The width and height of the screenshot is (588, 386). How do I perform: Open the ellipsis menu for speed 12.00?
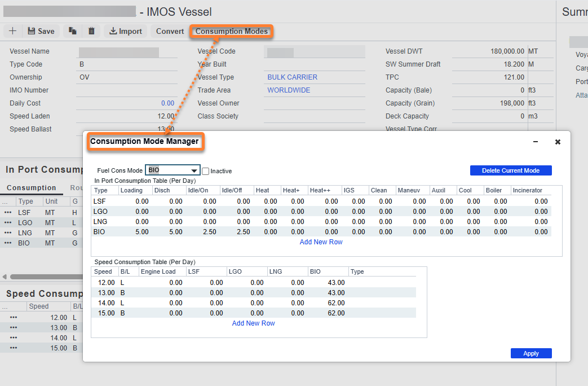click(14, 317)
